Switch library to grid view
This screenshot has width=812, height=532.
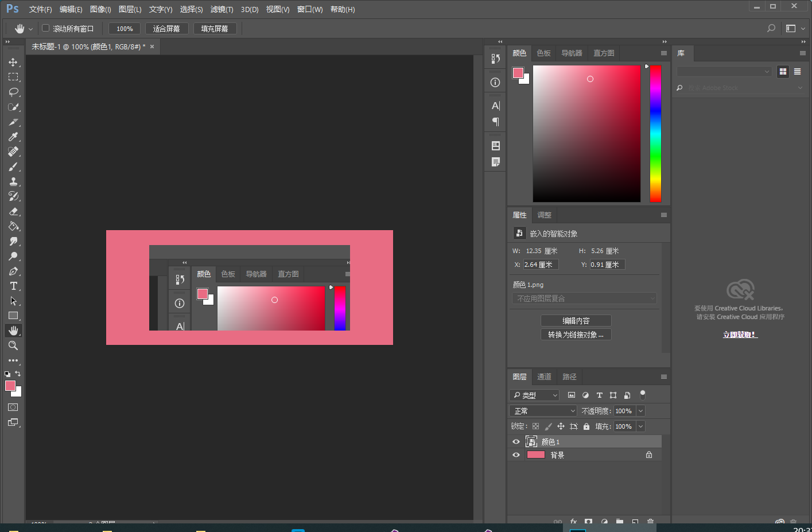click(783, 72)
